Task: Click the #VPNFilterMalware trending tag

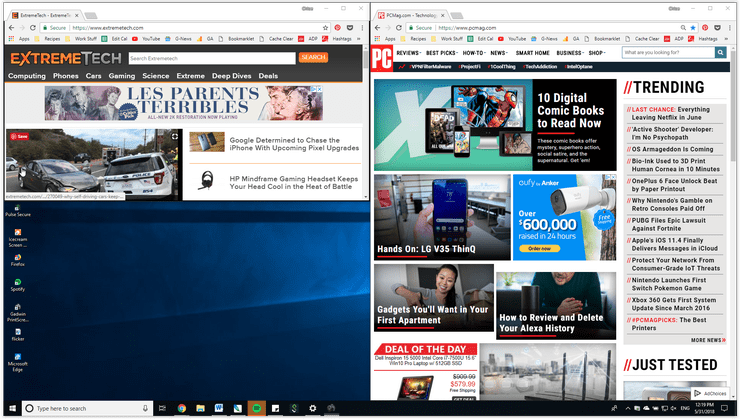Action: (x=430, y=67)
